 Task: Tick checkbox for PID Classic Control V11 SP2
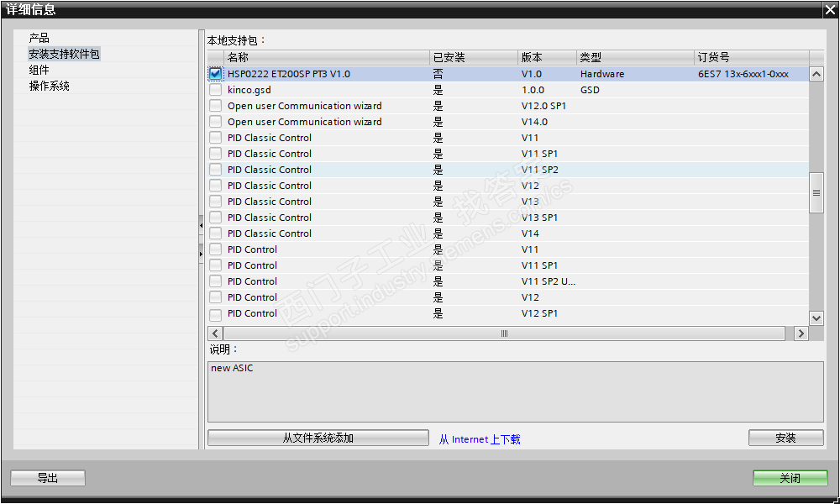[215, 170]
